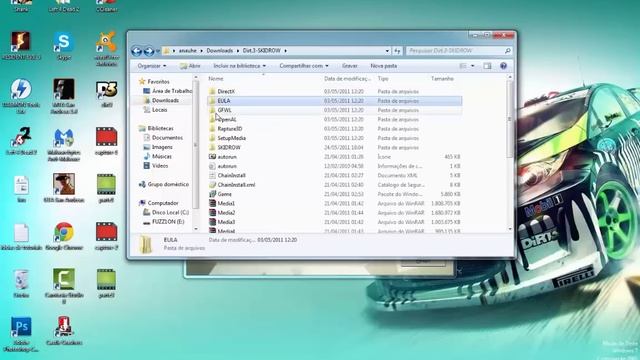
Task: Open the Compartilhar com dropdown
Action: coord(304,66)
